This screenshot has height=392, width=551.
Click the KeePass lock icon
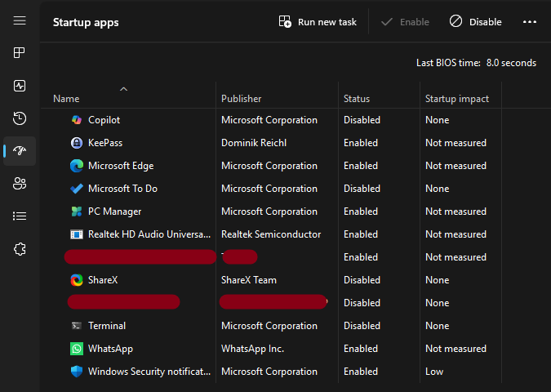coord(77,143)
